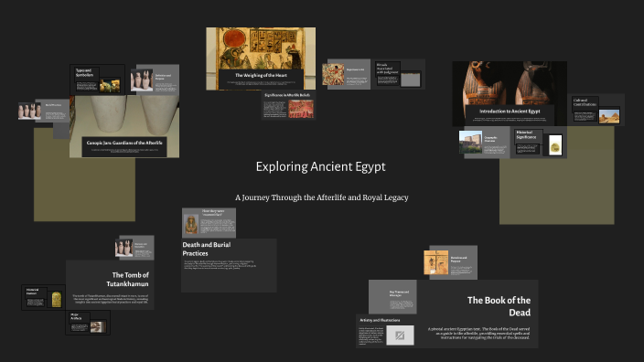This screenshot has width=644, height=362.
Task: Open 'Historical Context' subtopic near Tutankhamun
Action: point(43,298)
